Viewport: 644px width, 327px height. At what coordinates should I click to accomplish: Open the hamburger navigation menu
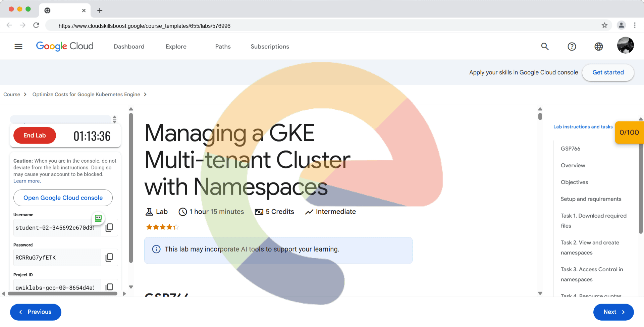(x=18, y=47)
